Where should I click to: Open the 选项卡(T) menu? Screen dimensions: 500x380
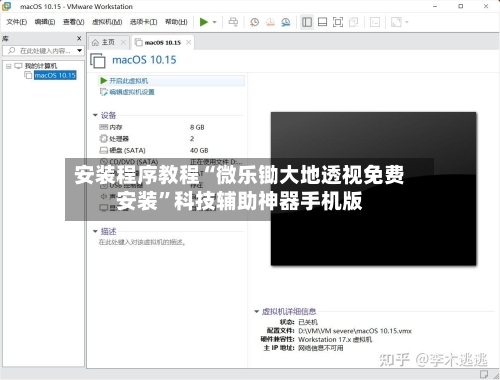(143, 22)
